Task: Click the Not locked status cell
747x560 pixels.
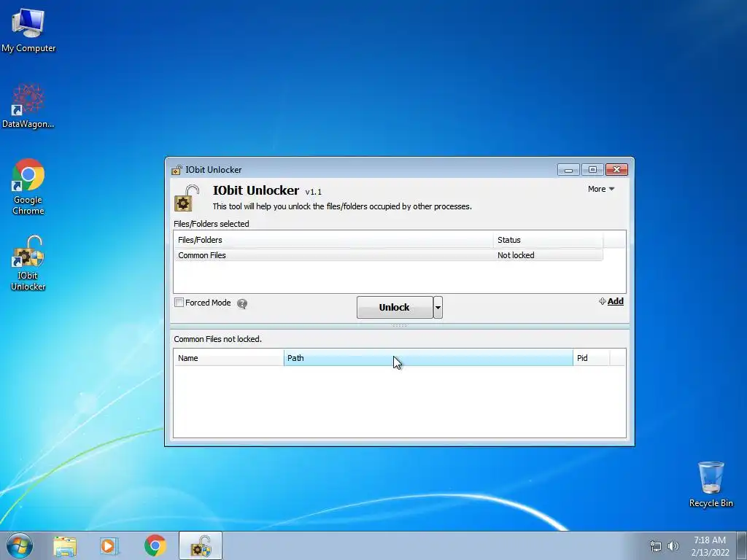Action: [516, 255]
